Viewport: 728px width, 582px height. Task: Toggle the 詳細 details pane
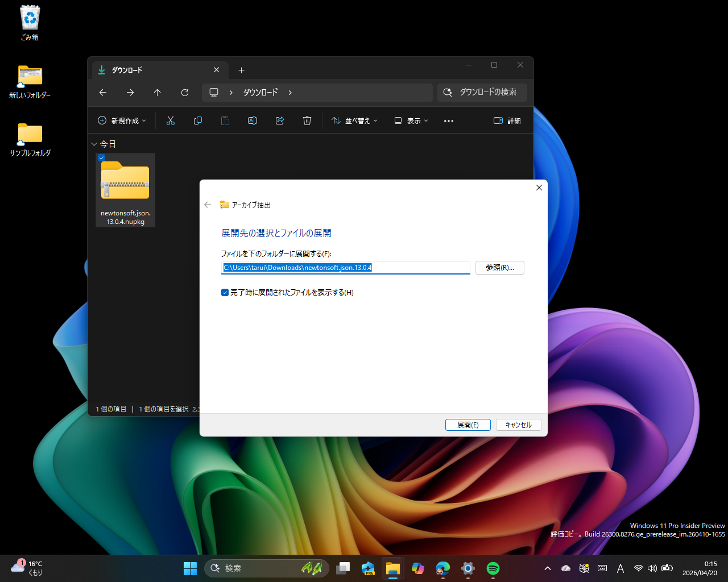(507, 120)
